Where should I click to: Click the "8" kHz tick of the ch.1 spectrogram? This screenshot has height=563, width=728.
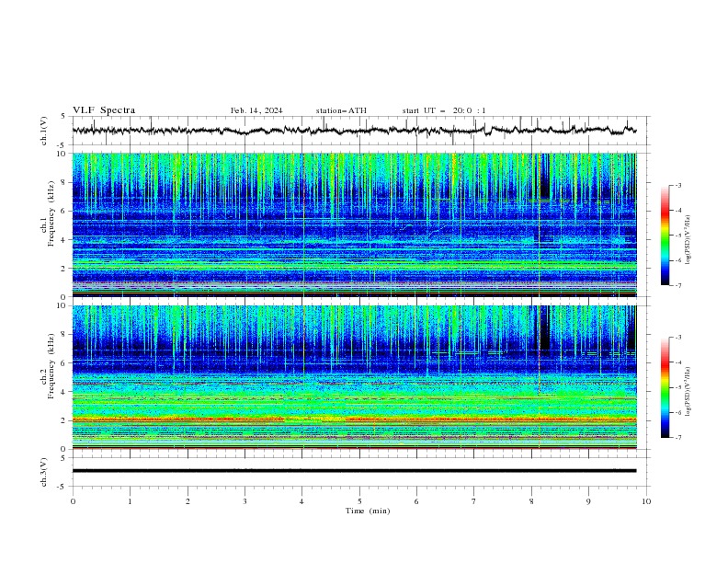pos(64,182)
